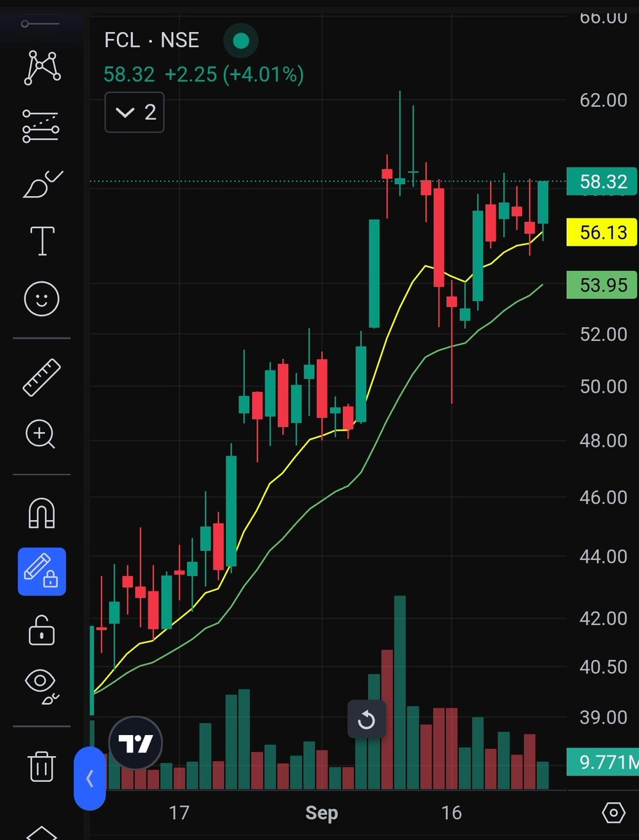The height and width of the screenshot is (840, 639).
Task: Toggle magnet snapping mode
Action: 41,513
